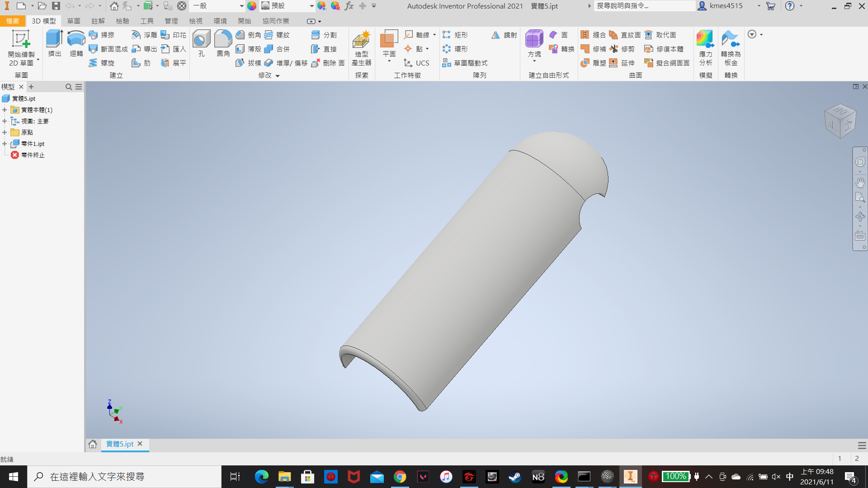Activate the Pan hand navigation tool
868x488 pixels.
pyautogui.click(x=860, y=183)
